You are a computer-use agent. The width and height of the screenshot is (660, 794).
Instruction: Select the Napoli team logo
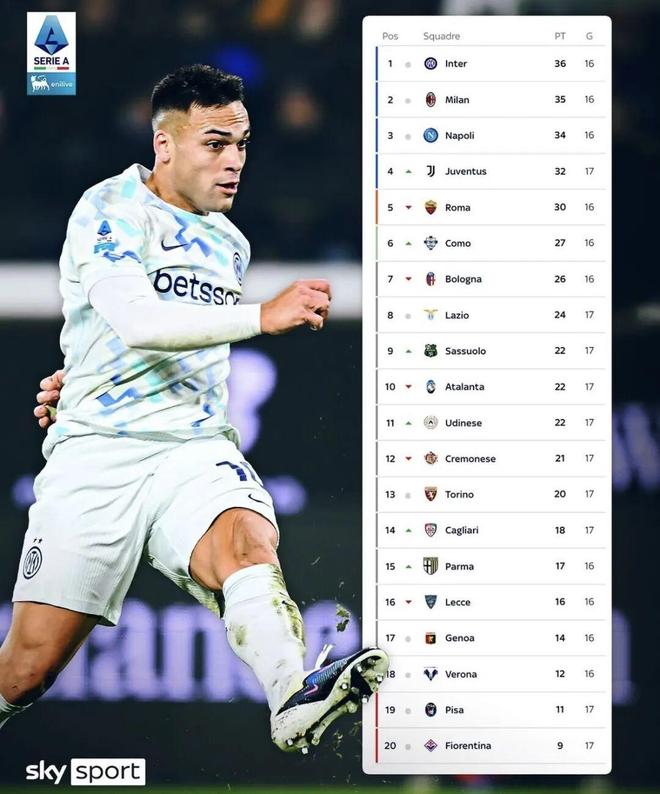[431, 135]
